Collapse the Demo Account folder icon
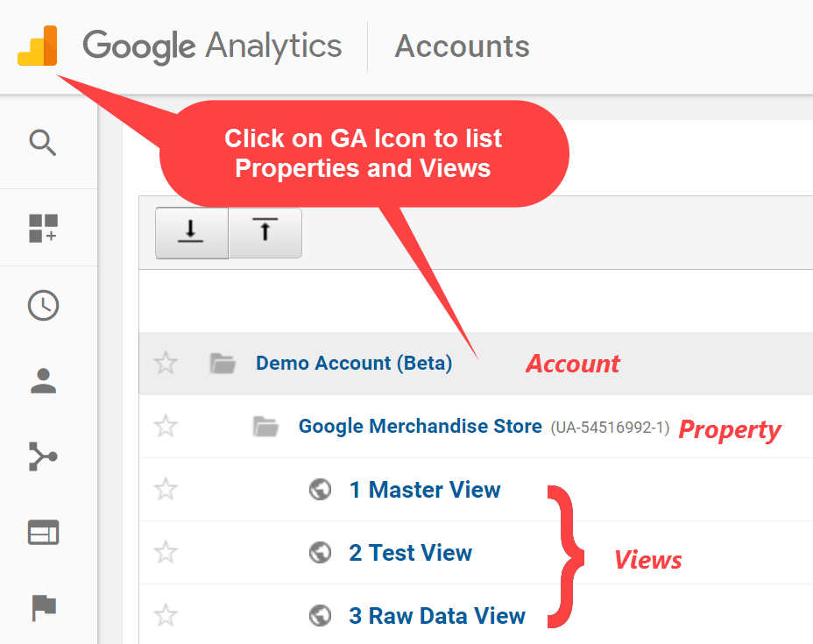813x644 pixels. tap(223, 363)
